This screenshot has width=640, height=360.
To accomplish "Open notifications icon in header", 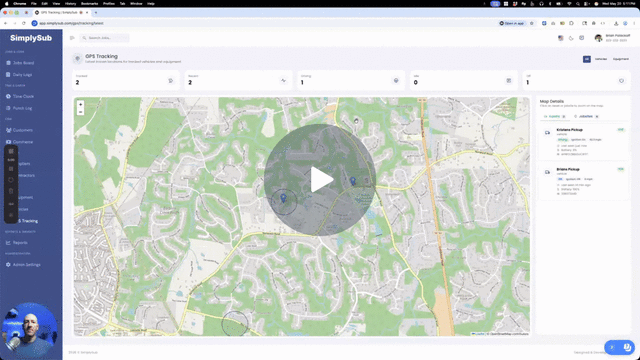I will [x=582, y=38].
